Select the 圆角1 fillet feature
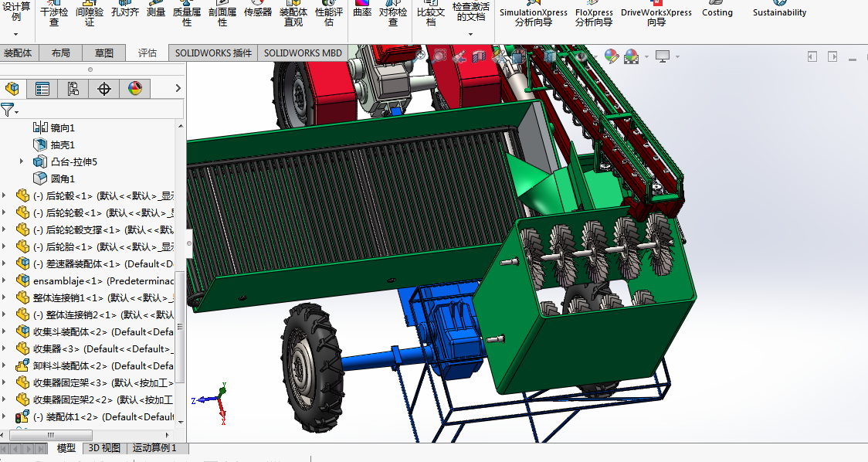The image size is (868, 462). point(54,179)
